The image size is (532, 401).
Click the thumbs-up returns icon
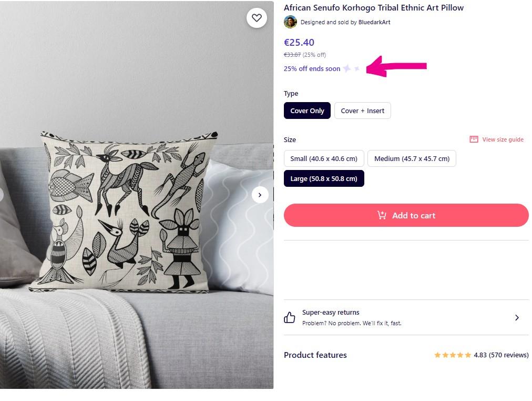[x=290, y=317]
